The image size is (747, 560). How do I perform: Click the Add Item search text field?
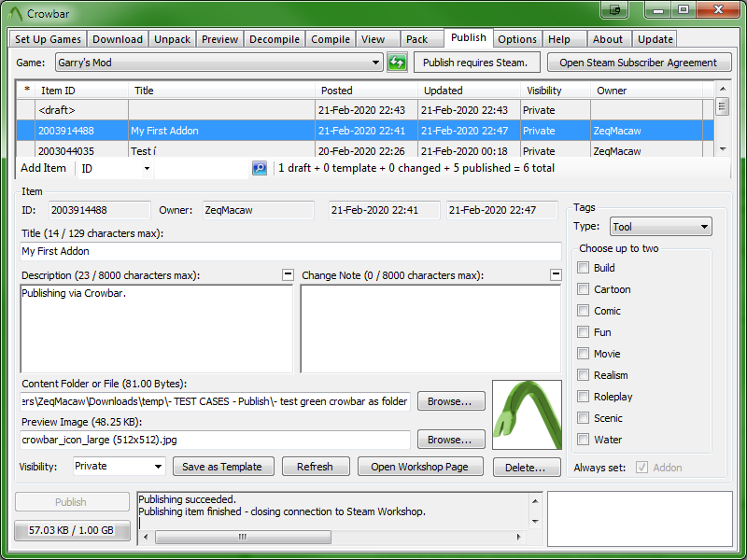click(202, 169)
